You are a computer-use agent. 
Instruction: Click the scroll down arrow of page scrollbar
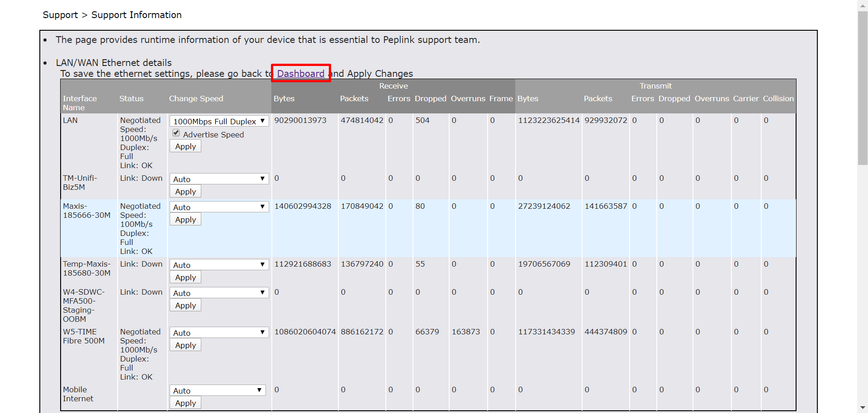[863, 408]
